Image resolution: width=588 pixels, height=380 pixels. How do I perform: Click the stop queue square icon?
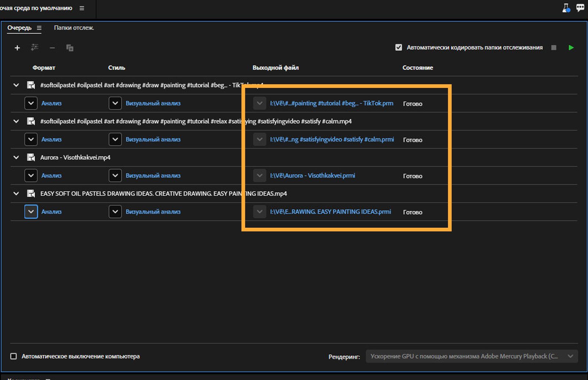(554, 47)
